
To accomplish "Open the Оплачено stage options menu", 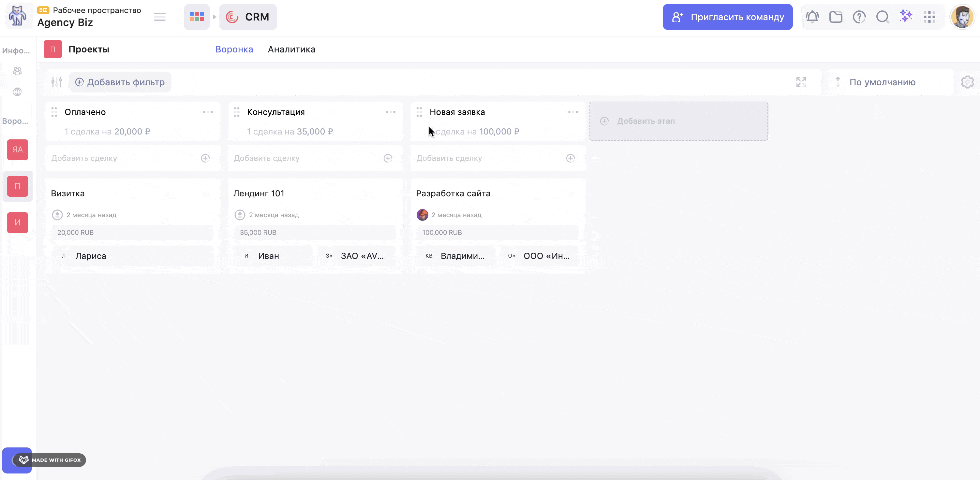I will 208,112.
